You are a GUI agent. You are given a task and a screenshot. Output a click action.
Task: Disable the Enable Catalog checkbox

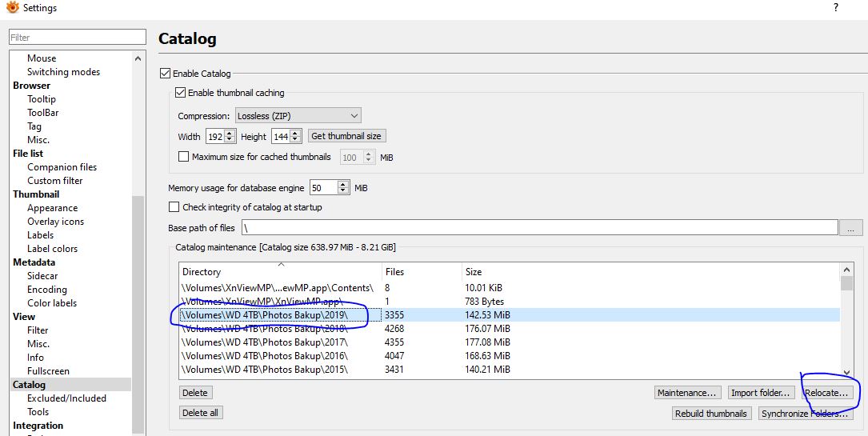[166, 74]
